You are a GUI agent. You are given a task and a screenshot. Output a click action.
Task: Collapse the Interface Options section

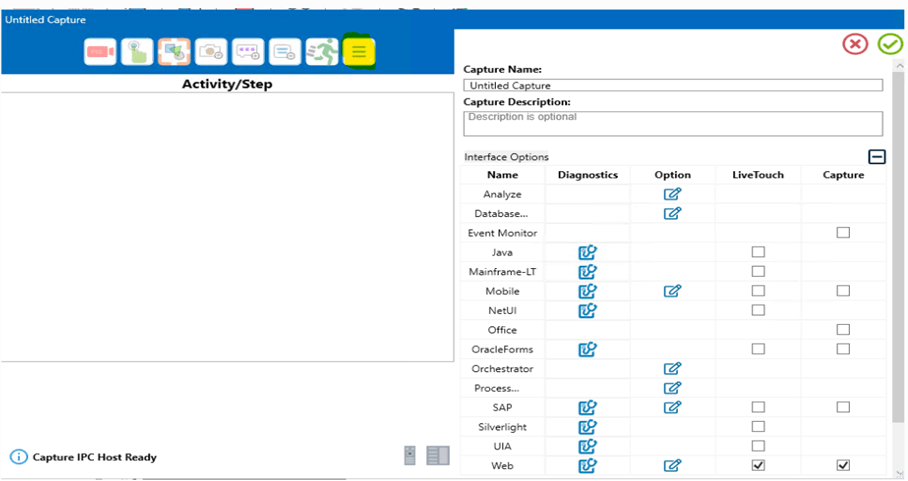pos(876,157)
